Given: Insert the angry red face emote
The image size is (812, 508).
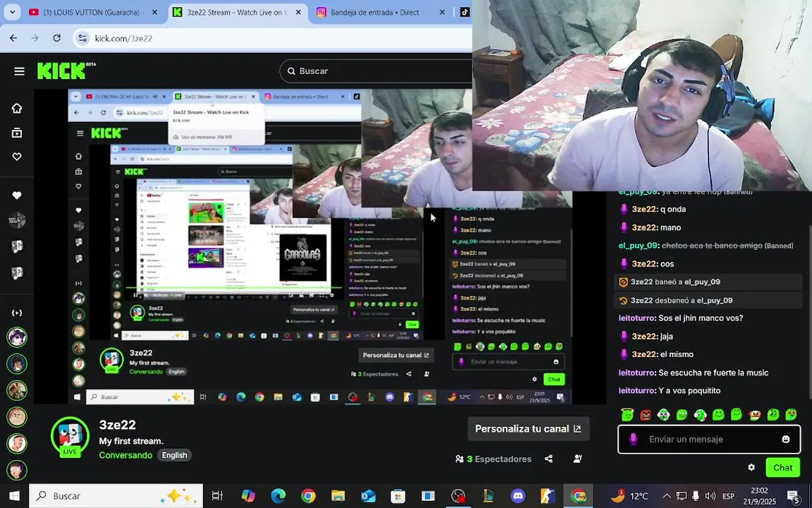Looking at the screenshot, I should tap(646, 414).
